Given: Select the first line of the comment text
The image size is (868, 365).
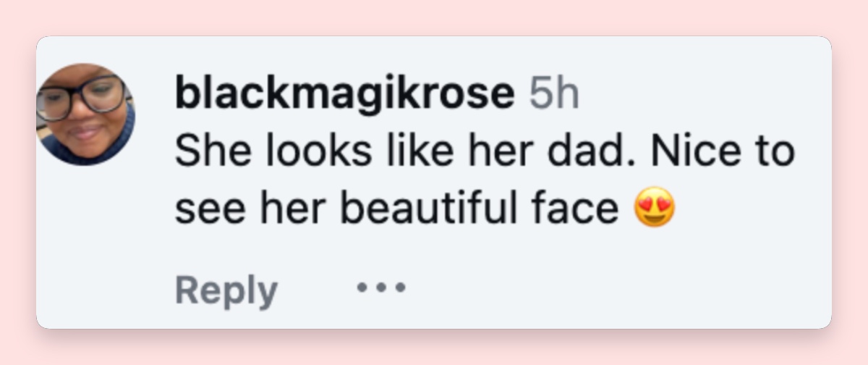Looking at the screenshot, I should point(485,151).
